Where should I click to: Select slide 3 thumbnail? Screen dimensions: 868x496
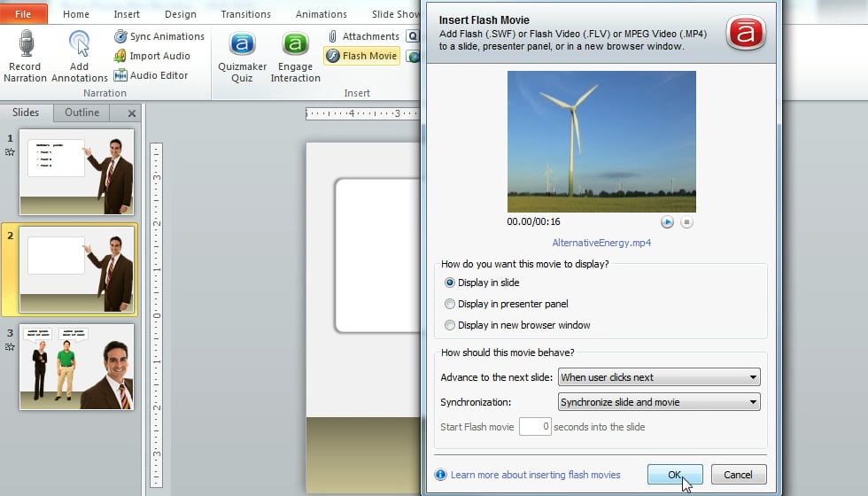(x=77, y=367)
